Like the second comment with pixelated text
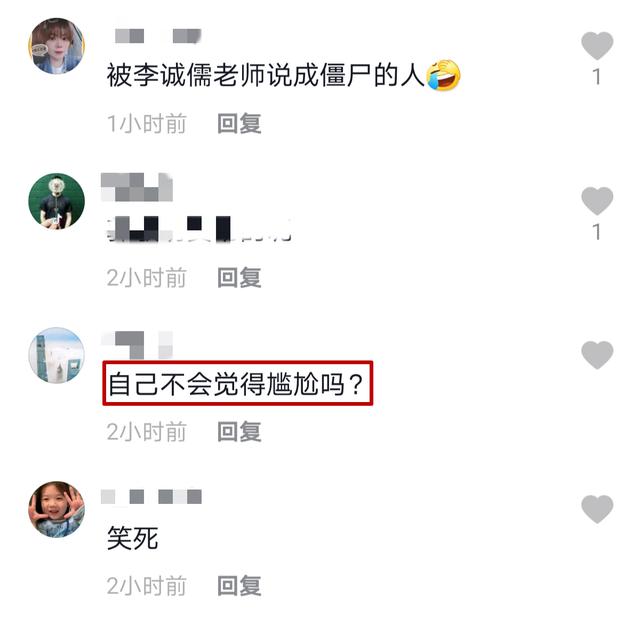The image size is (640, 626). pos(597,201)
